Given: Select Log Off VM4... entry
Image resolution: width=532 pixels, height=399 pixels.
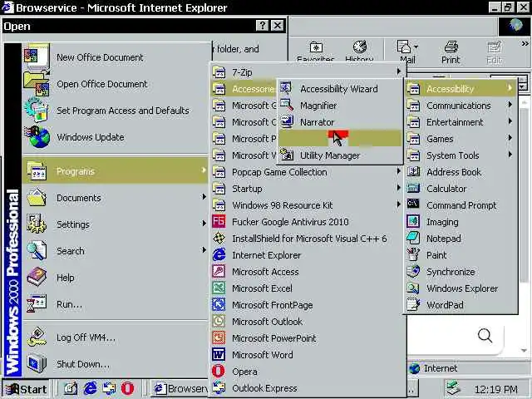Looking at the screenshot, I should click(115, 337).
